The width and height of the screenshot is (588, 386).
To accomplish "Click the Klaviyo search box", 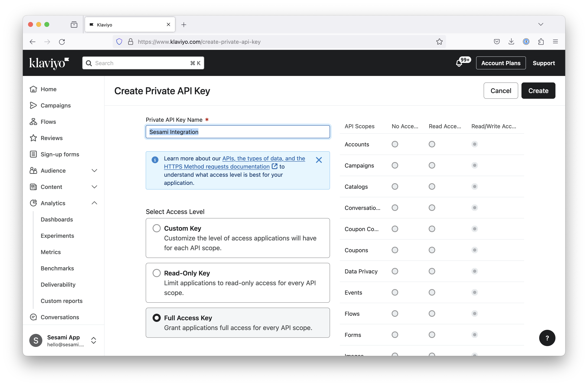I will point(143,63).
